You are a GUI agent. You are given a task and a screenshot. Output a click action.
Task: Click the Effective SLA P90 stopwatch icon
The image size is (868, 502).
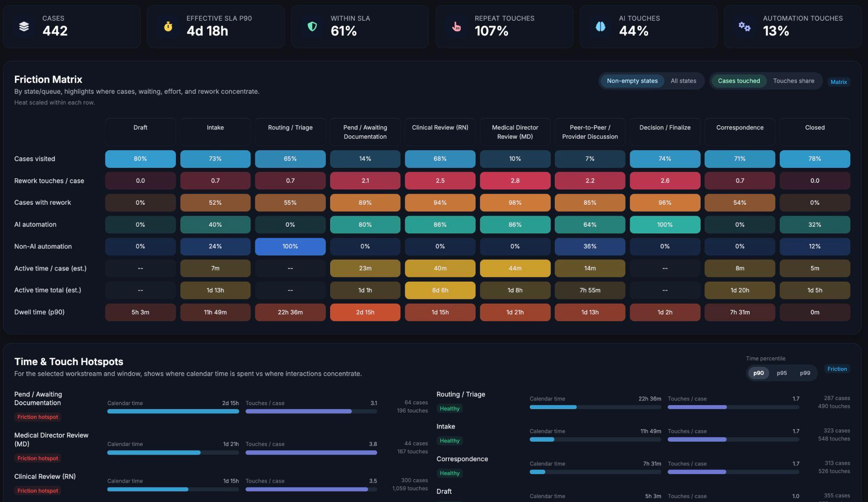168,26
